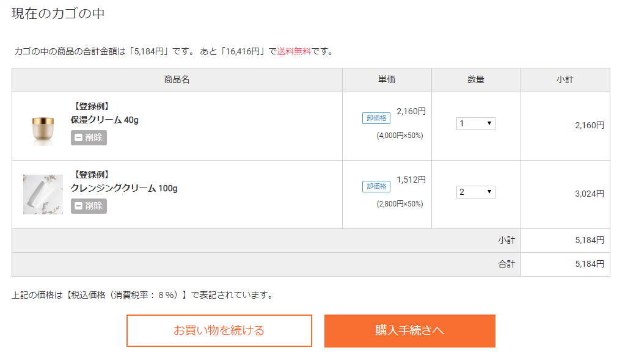This screenshot has width=625, height=364.
Task: Remove 保湿クリーム 40g with its 削除 button
Action: [89, 137]
